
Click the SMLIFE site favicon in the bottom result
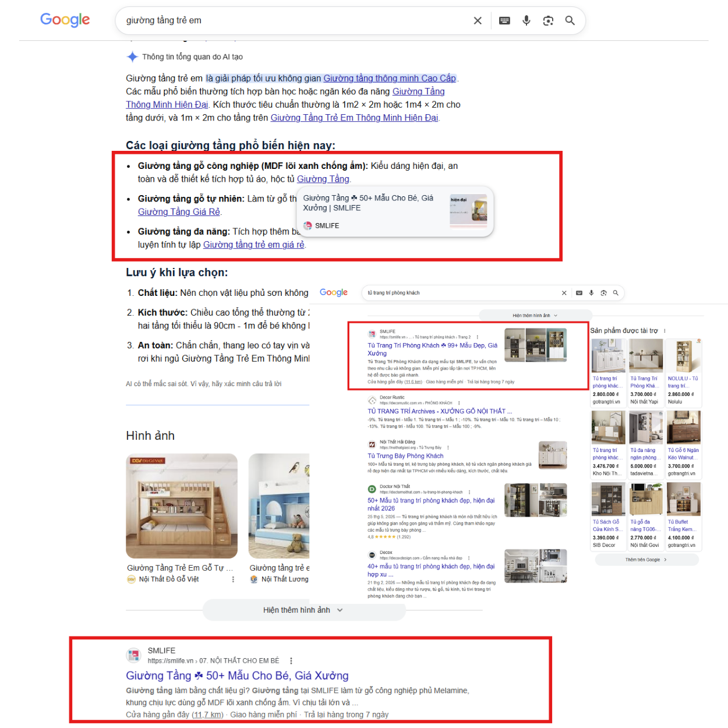click(134, 655)
